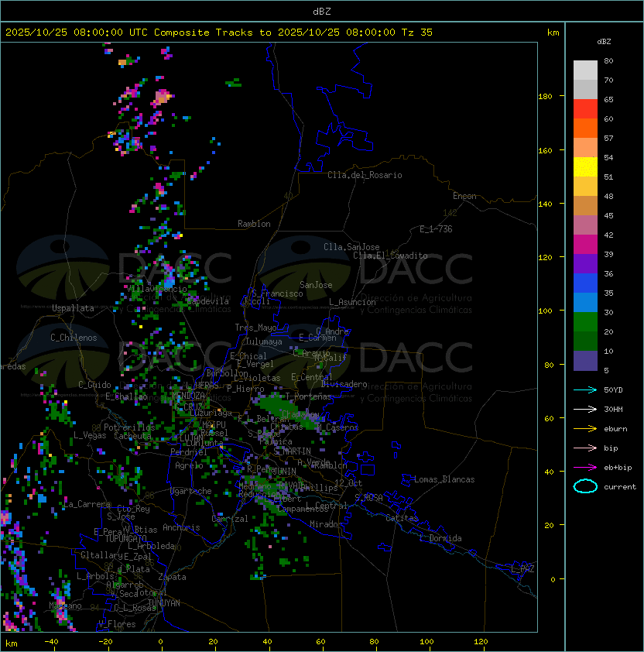
Task: Click the 'Capdevila' map label
Action: [x=207, y=301]
